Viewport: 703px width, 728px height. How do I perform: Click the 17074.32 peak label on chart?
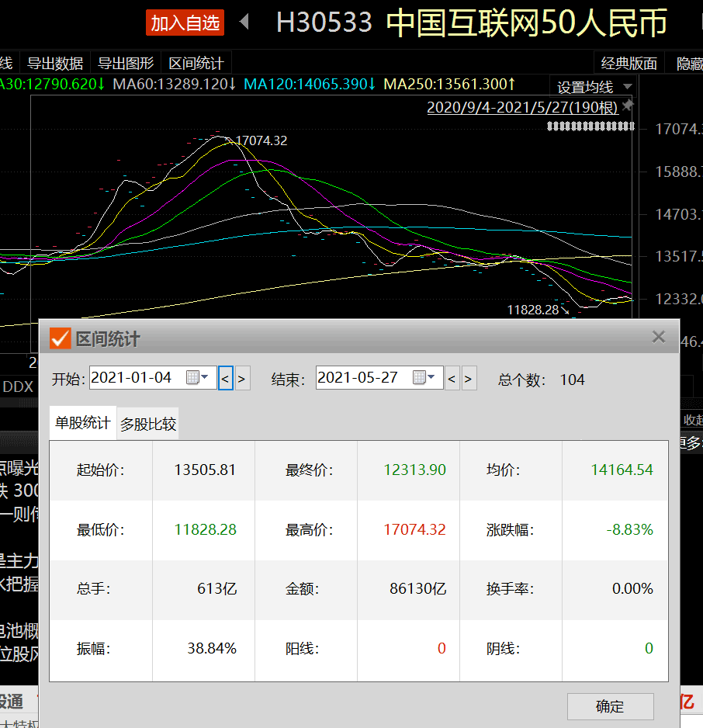pyautogui.click(x=261, y=140)
